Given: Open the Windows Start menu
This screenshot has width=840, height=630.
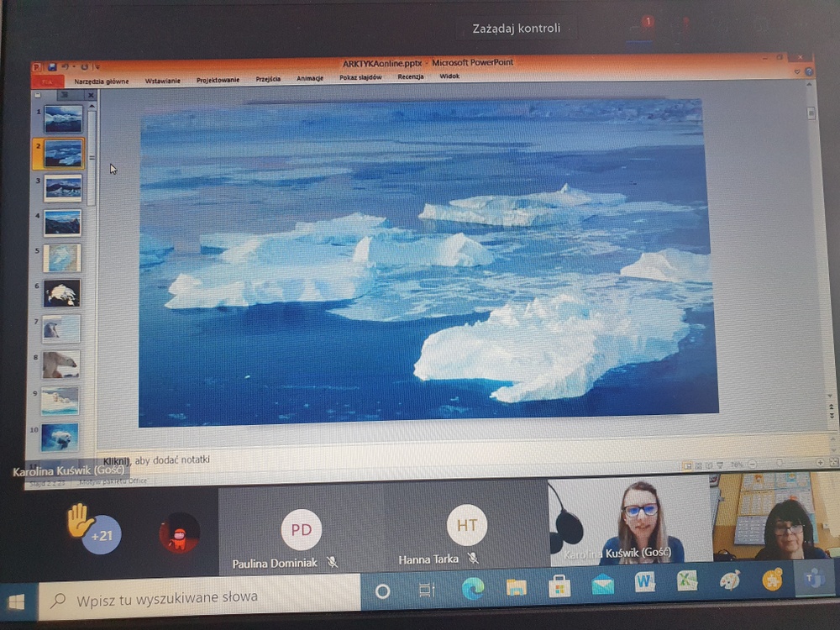Looking at the screenshot, I should click(16, 602).
